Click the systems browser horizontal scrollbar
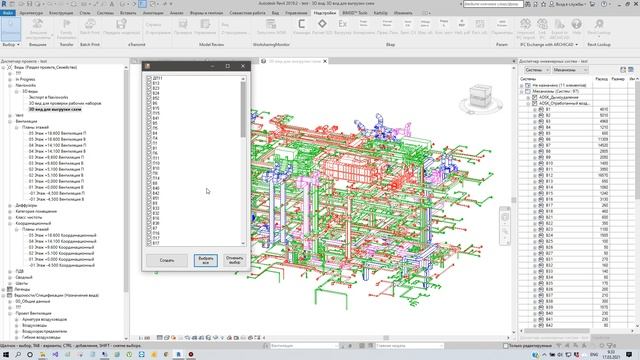640x360 pixels. (557, 331)
